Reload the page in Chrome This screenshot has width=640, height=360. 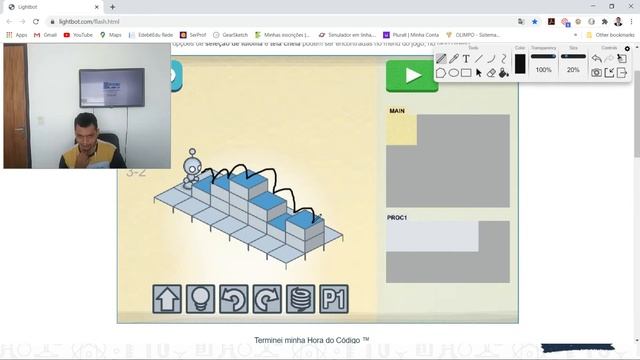(x=36, y=22)
